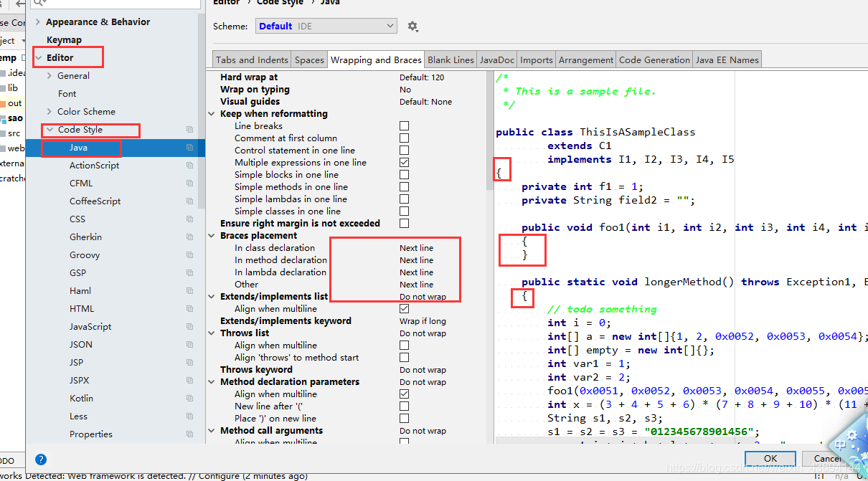Click copy icon beside JSPX
The image size is (868, 481).
coord(189,381)
